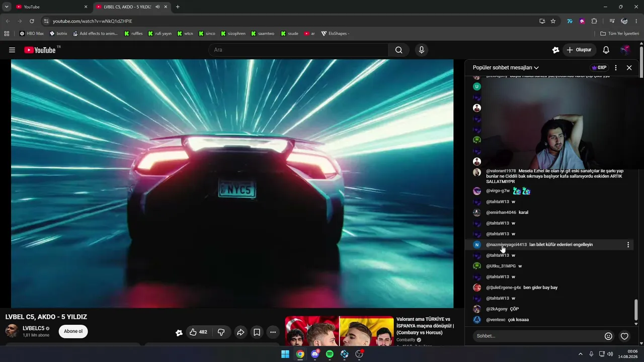Open the YouTube guide hamburger menu
Image resolution: width=644 pixels, height=362 pixels.
tap(12, 50)
